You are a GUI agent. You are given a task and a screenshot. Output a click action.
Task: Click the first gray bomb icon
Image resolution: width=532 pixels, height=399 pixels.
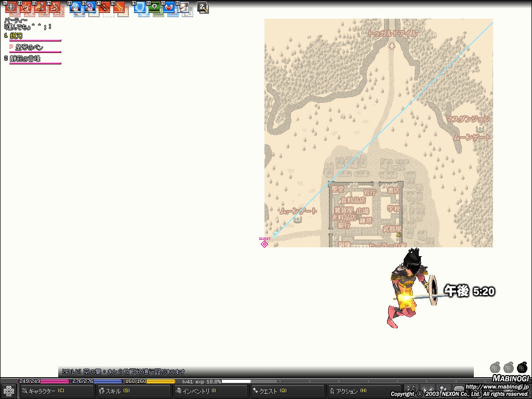[x=495, y=367]
